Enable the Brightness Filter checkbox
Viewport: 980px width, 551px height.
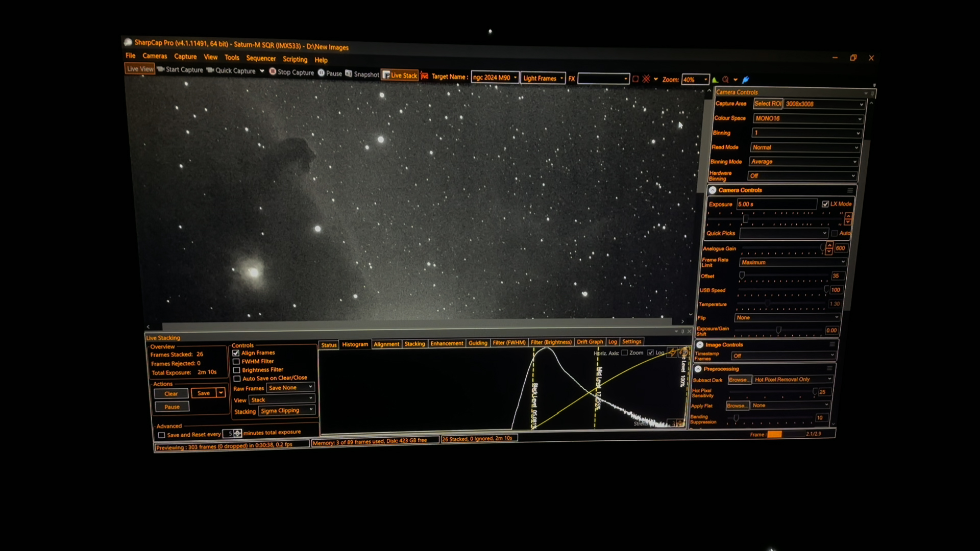coord(237,370)
